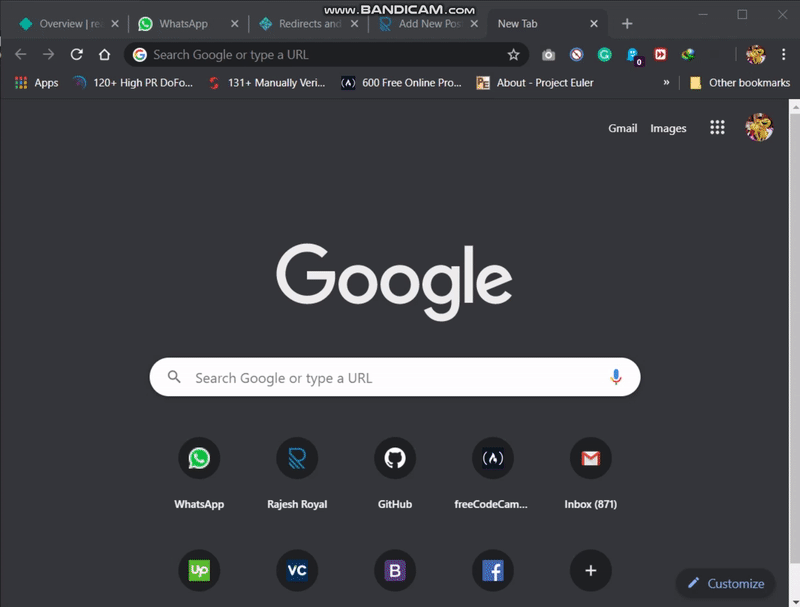
Task: Go back using the back arrow
Action: click(x=20, y=54)
